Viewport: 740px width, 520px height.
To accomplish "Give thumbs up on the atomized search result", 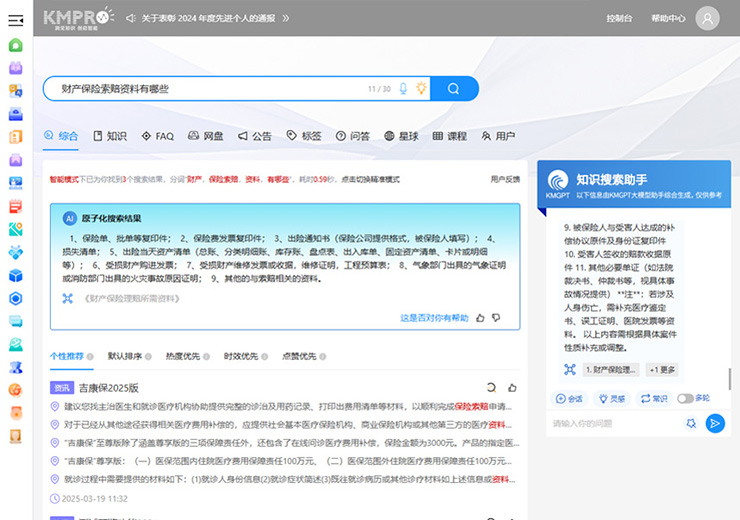I will coord(480,318).
